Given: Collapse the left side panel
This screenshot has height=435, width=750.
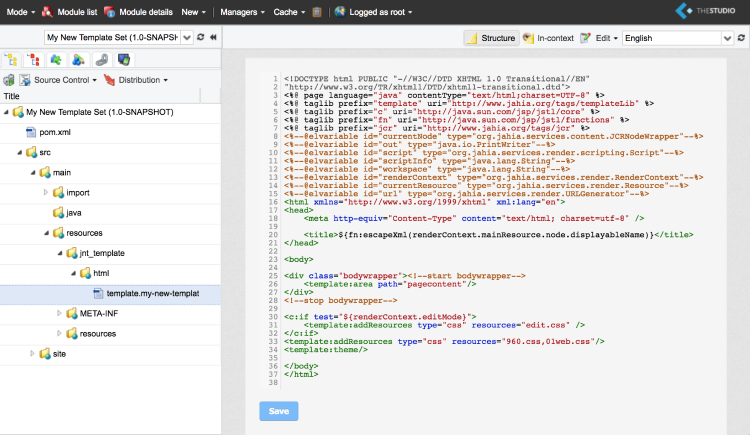Looking at the screenshot, I should pyautogui.click(x=213, y=37).
